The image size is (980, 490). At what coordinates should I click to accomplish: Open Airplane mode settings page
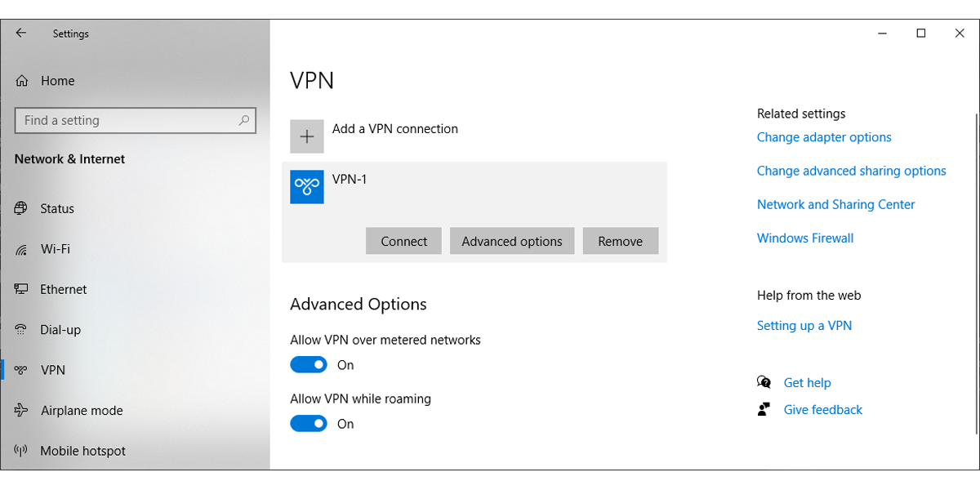pos(82,411)
